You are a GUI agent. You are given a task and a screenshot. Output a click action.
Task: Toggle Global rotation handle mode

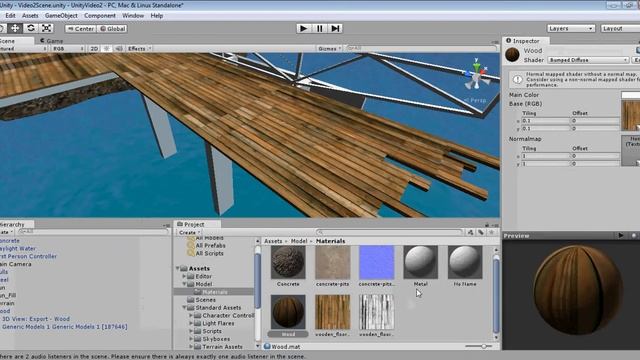(112, 29)
